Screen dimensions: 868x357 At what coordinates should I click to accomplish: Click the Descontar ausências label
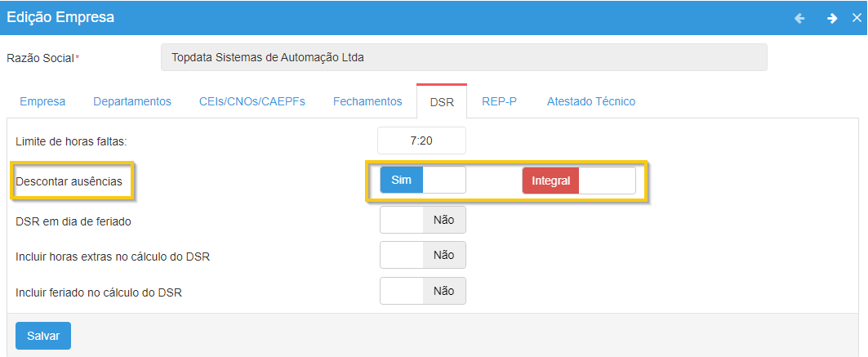[69, 181]
